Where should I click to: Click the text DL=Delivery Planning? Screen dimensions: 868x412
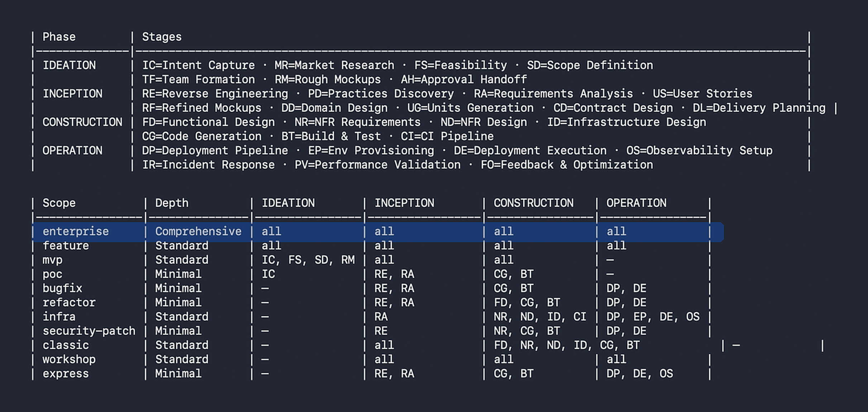pyautogui.click(x=759, y=108)
